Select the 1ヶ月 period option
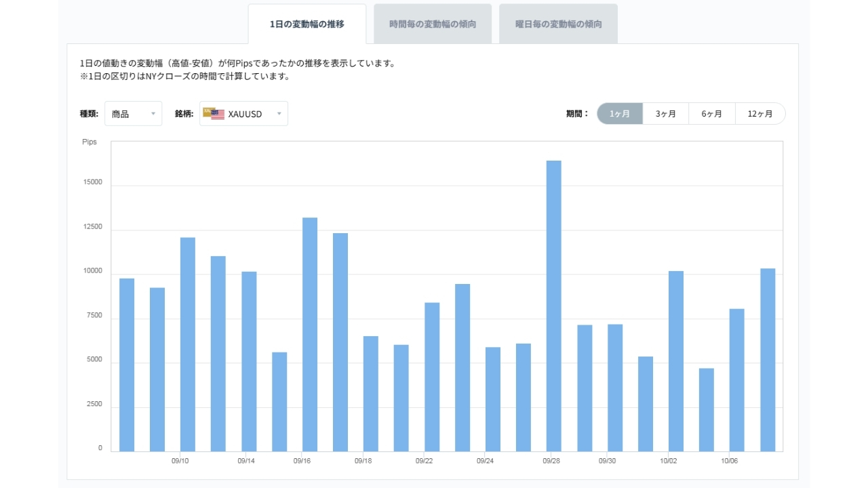The image size is (868, 488). [620, 114]
